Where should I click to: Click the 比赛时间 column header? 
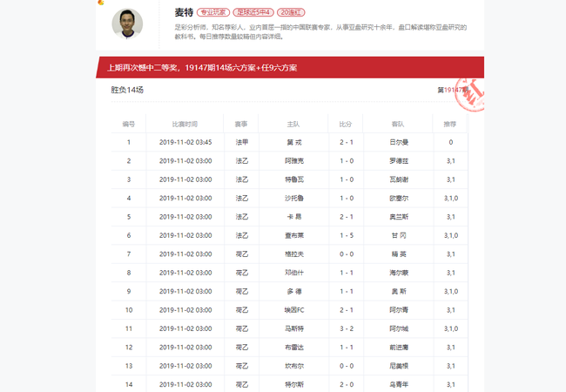coord(185,125)
